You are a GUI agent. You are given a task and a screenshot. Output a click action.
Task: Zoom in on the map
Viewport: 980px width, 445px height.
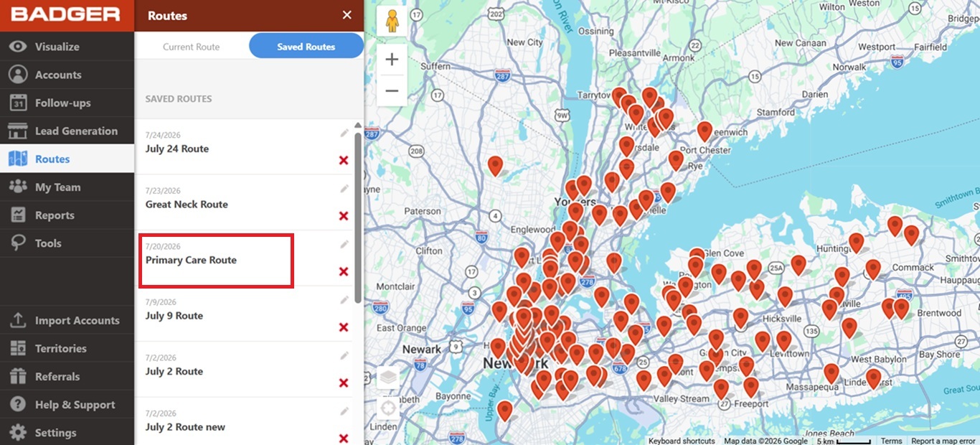tap(392, 60)
